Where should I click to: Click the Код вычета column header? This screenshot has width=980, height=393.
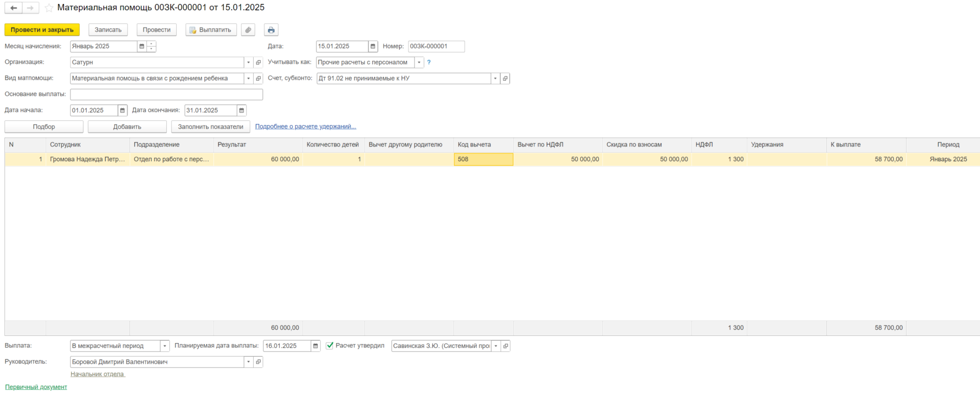pos(483,144)
